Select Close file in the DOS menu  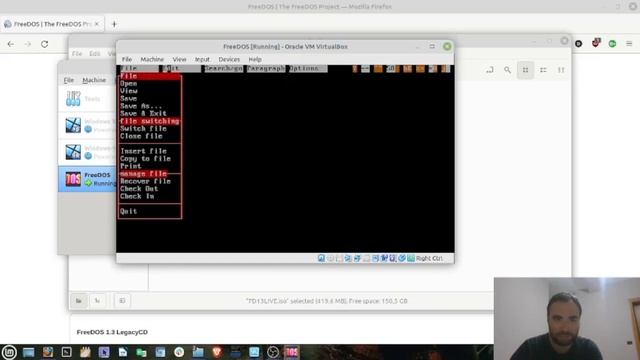click(x=141, y=136)
